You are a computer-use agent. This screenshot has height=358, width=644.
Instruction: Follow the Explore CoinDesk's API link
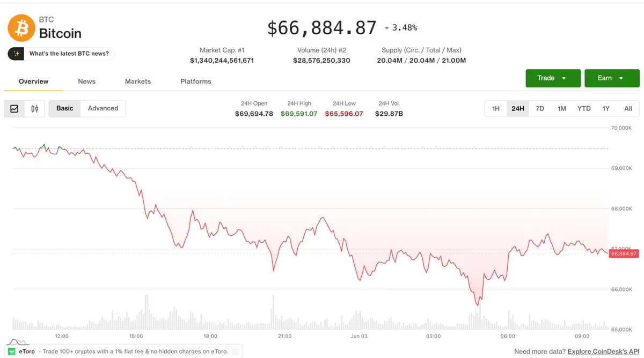pyautogui.click(x=603, y=352)
